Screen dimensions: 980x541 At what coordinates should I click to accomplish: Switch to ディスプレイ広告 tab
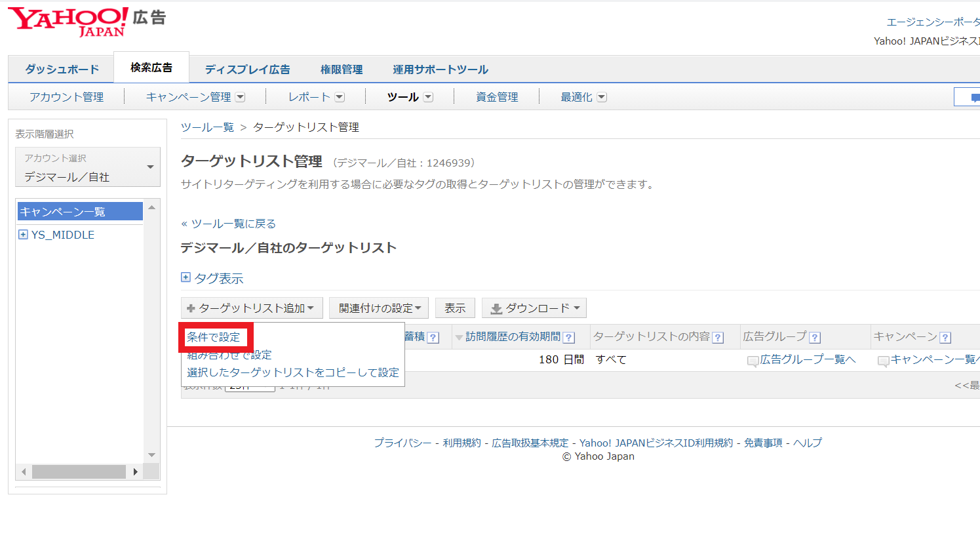tap(247, 70)
